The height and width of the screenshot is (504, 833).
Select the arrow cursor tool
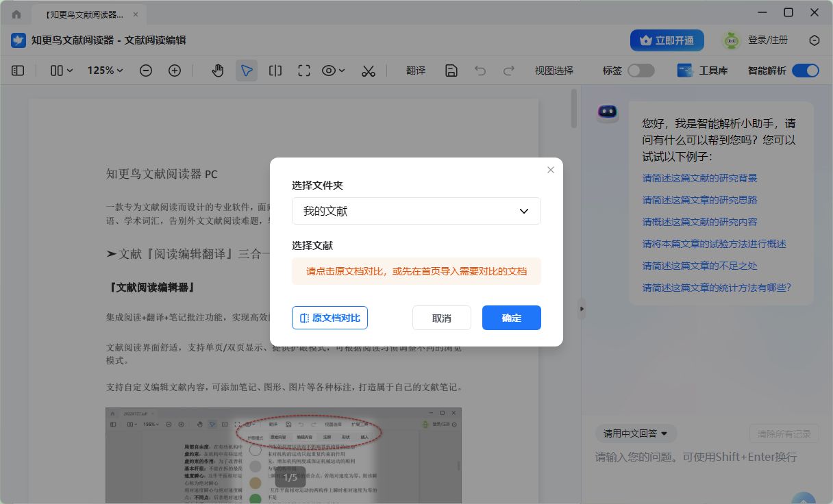(x=247, y=71)
